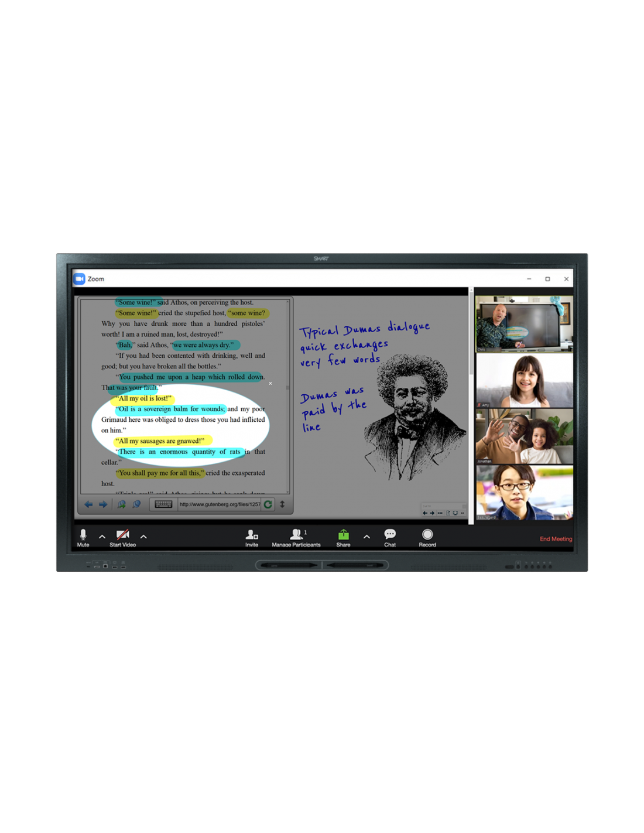The height and width of the screenshot is (833, 644).
Task: Click End Meeting
Action: click(556, 539)
